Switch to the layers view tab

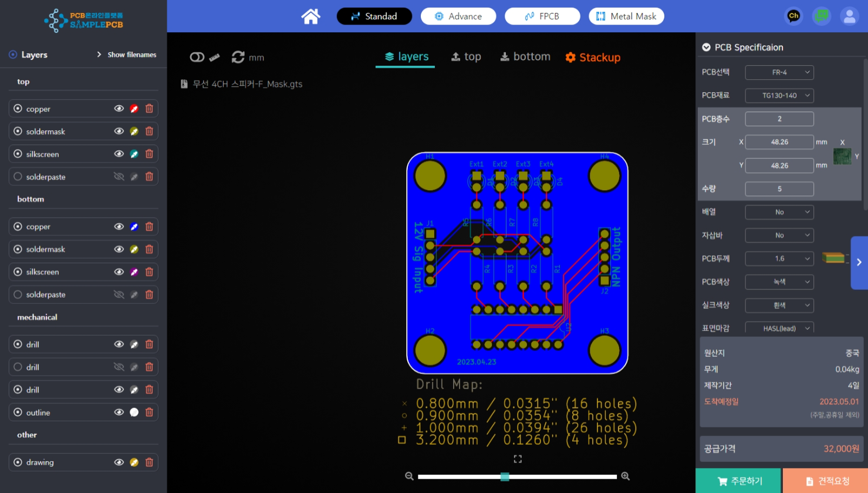[406, 57]
